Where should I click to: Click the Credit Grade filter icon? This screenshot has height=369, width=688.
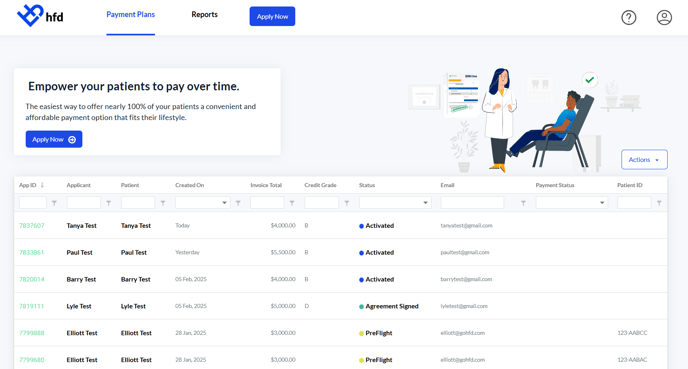pos(347,203)
